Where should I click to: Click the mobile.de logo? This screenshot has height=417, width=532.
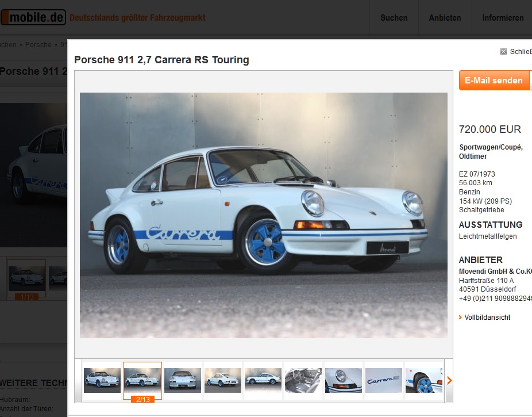pyautogui.click(x=33, y=17)
